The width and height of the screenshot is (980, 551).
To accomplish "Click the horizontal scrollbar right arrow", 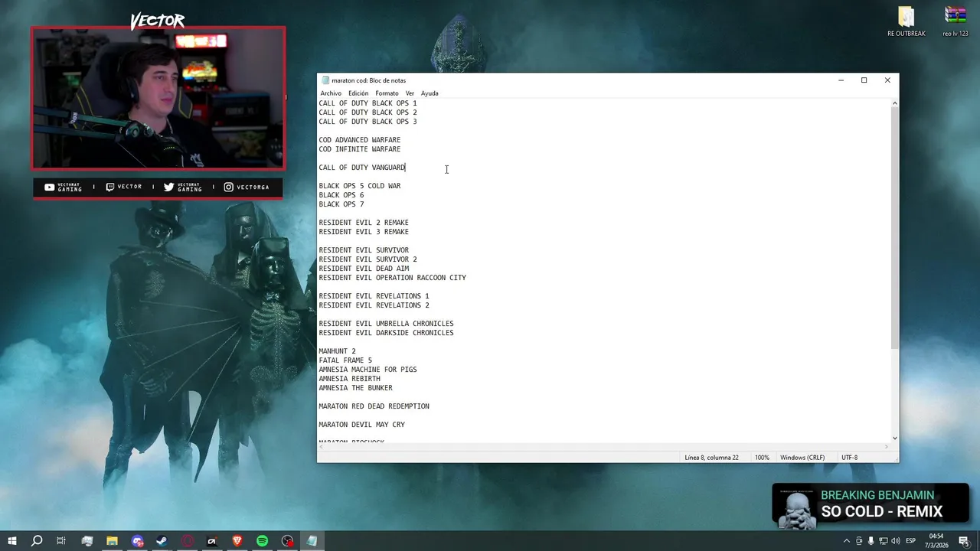I will 887,446.
